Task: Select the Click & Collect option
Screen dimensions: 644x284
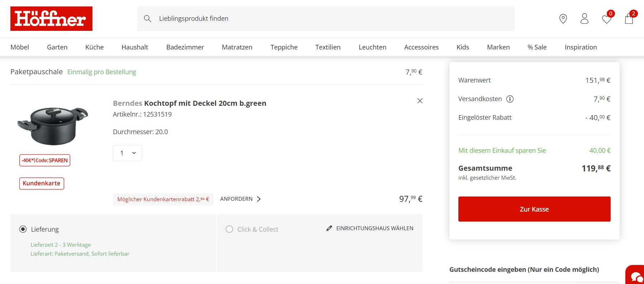Action: tap(229, 229)
